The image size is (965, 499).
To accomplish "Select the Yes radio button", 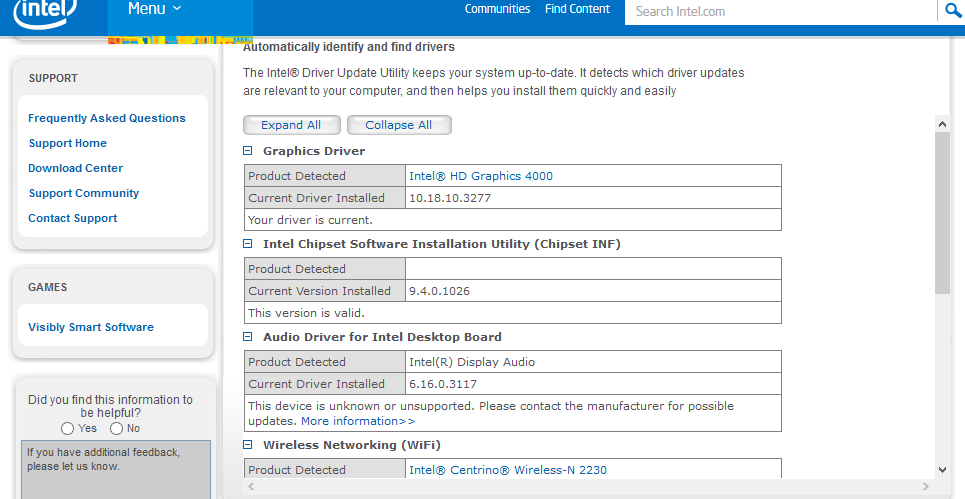I will 68,428.
